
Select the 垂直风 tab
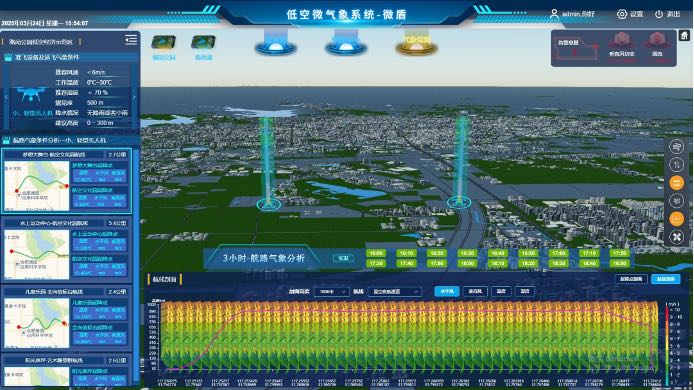click(x=475, y=291)
